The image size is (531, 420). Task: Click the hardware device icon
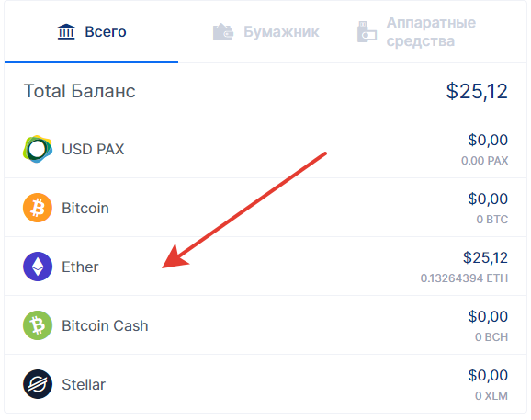pyautogui.click(x=367, y=32)
